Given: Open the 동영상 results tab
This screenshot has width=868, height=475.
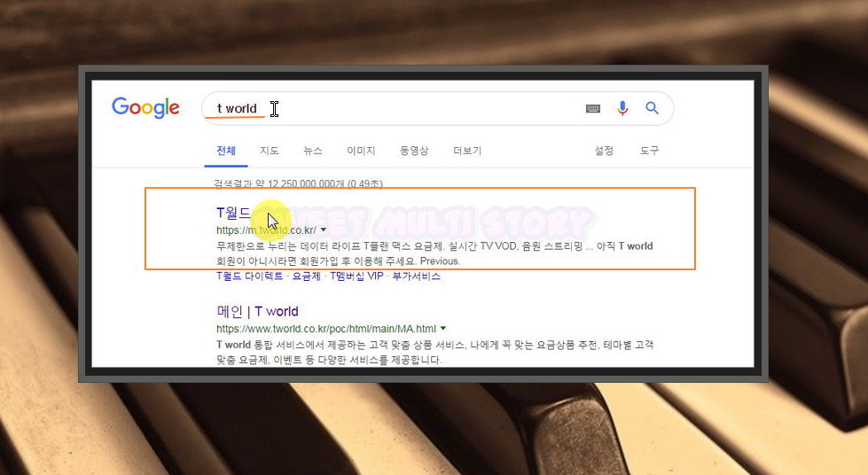Looking at the screenshot, I should (414, 151).
